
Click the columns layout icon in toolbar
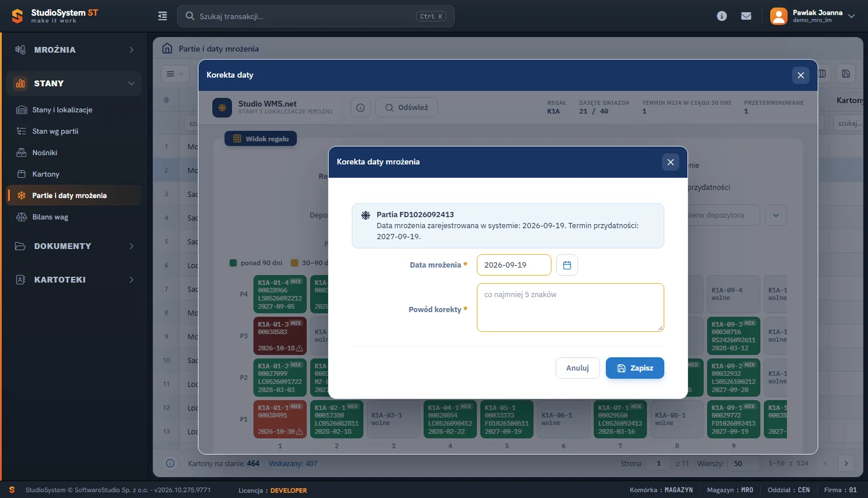822,74
